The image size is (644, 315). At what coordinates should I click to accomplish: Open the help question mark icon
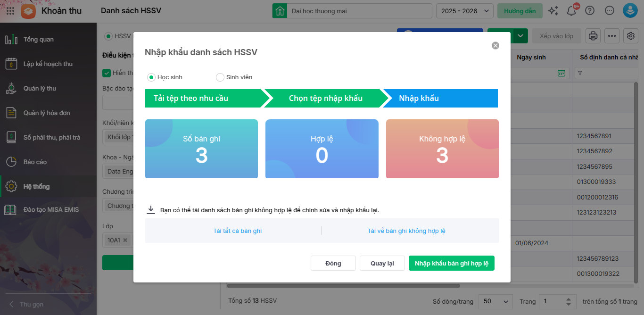coord(590,11)
